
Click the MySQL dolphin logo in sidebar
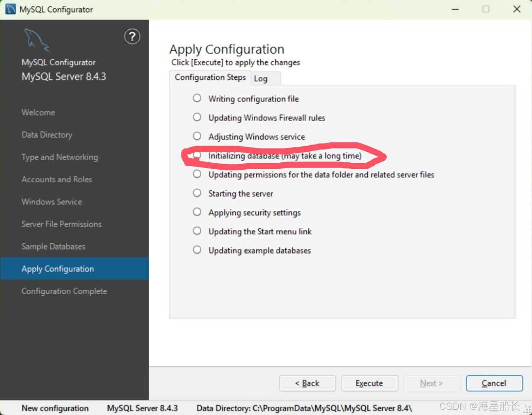[37, 40]
